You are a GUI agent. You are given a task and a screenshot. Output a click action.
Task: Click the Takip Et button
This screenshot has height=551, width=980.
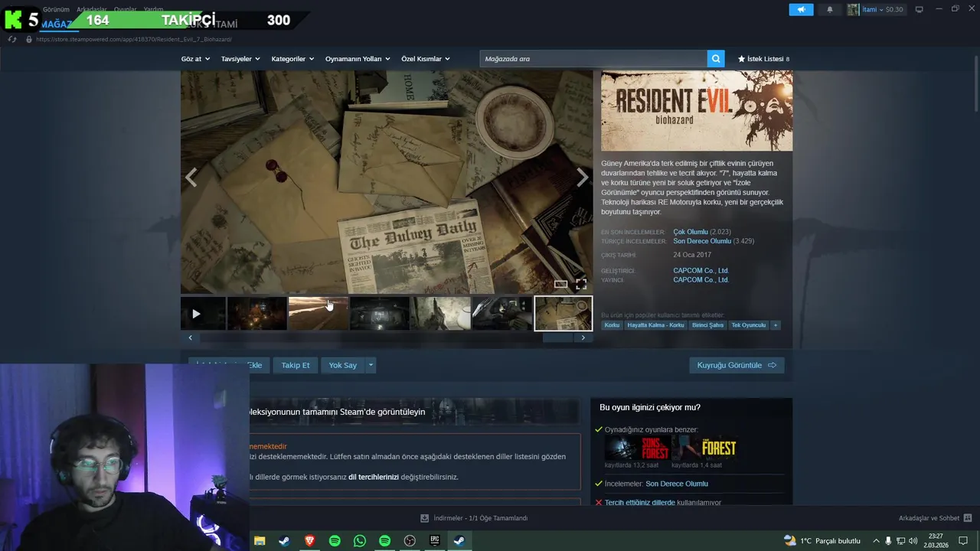296,365
